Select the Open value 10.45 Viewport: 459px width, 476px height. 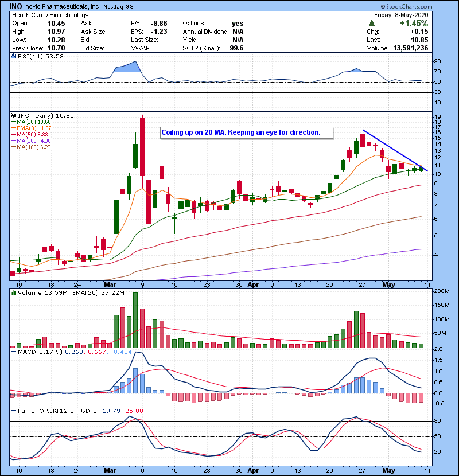click(56, 24)
